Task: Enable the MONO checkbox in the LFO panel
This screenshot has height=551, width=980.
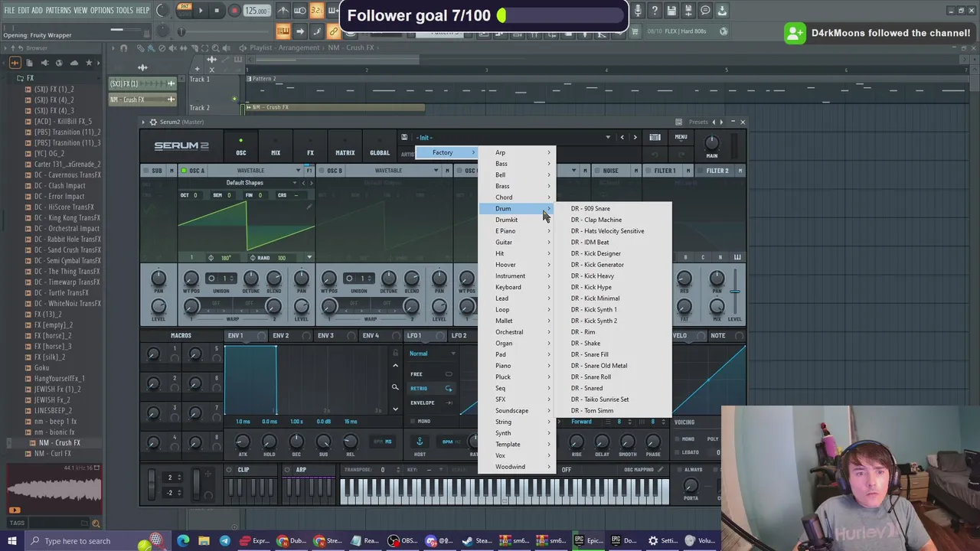Action: 413,421
